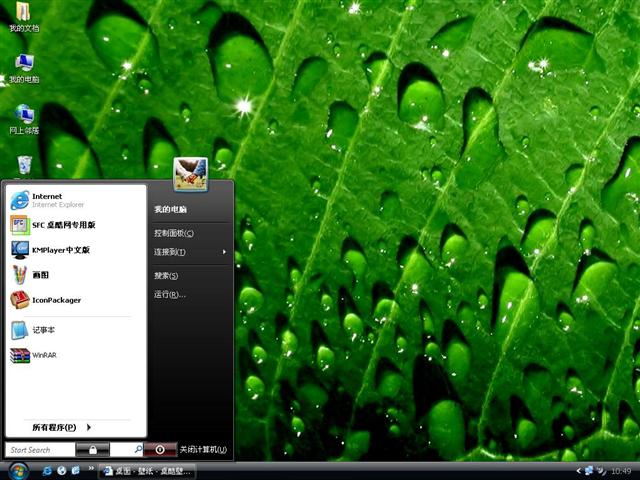Select 连接到(T) menu entry

tap(190, 252)
